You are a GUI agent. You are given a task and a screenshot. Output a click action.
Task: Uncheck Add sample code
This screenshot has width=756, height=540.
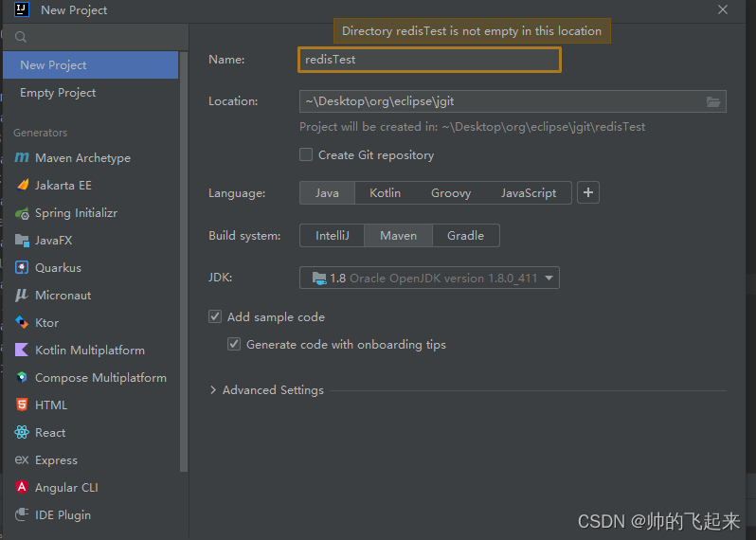point(215,316)
